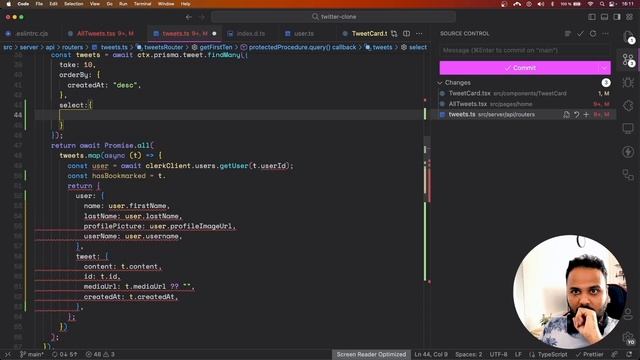Open the getFirstTen breadcrumb dropdown

212,47
